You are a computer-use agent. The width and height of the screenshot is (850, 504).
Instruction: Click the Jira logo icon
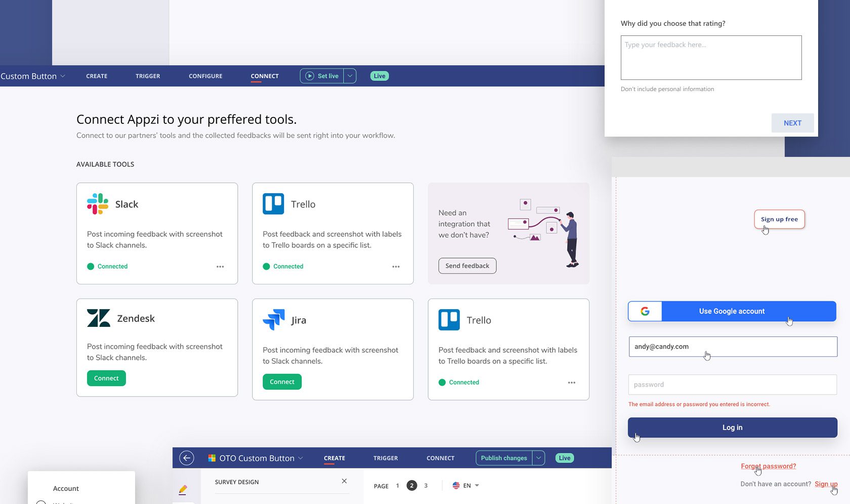(x=274, y=320)
